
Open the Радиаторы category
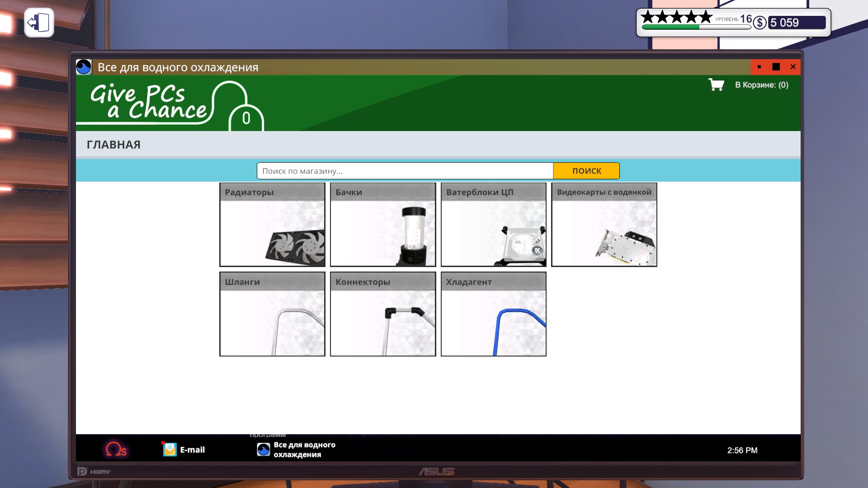pyautogui.click(x=272, y=225)
